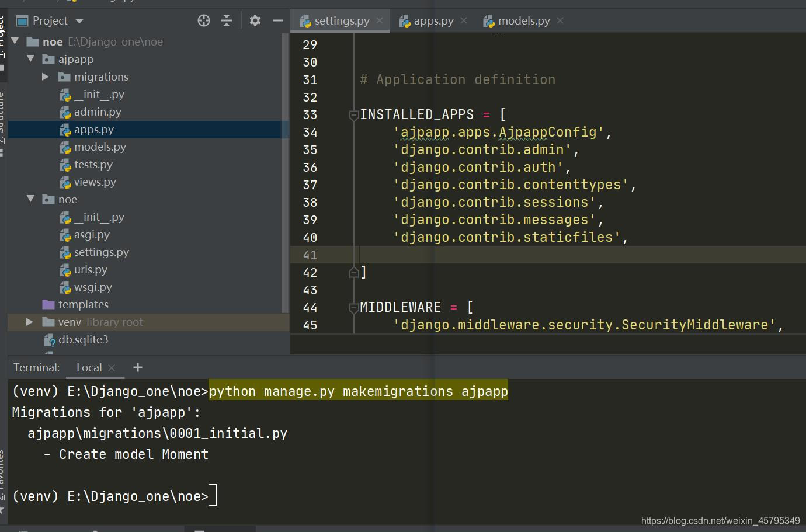The width and height of the screenshot is (806, 532).
Task: Close the apps.py tab
Action: [x=464, y=20]
